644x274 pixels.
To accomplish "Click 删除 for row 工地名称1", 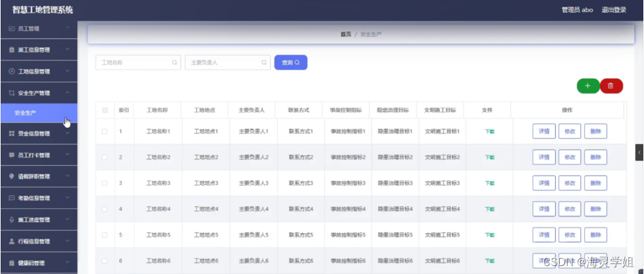I will (x=596, y=131).
